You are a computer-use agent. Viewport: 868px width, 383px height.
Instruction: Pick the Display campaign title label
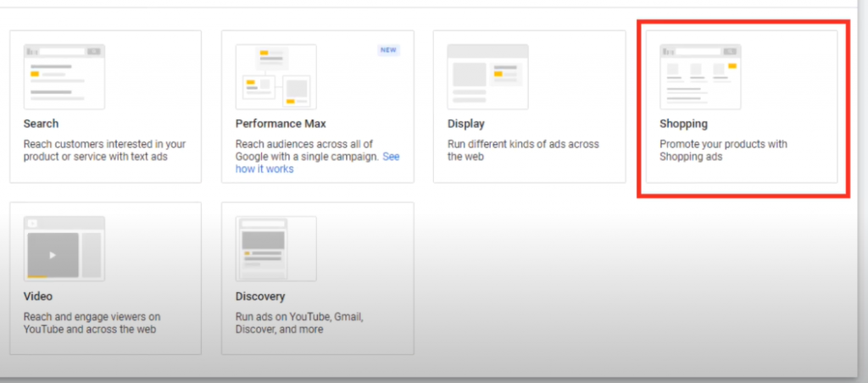tap(465, 125)
